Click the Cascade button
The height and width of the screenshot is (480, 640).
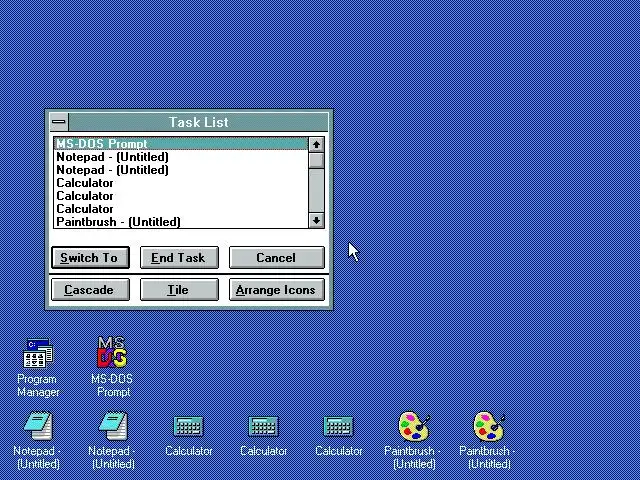click(x=90, y=290)
